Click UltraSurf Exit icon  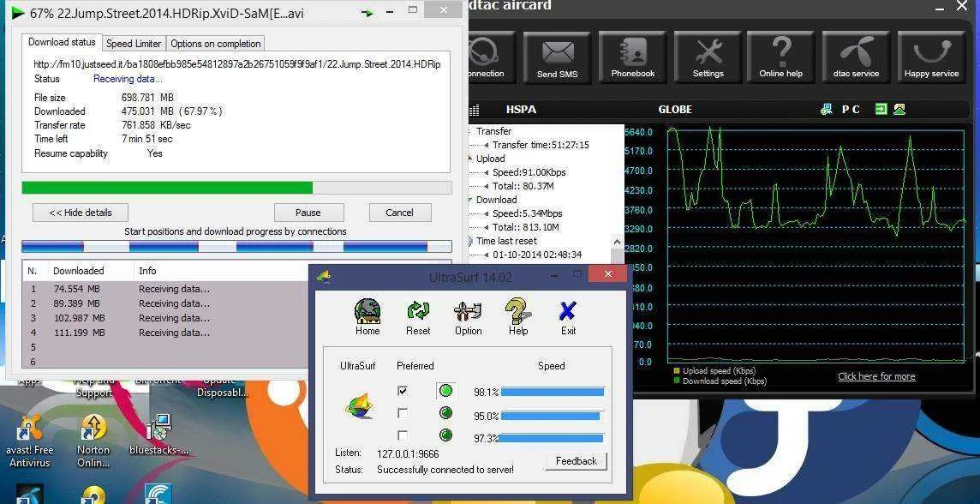point(568,317)
